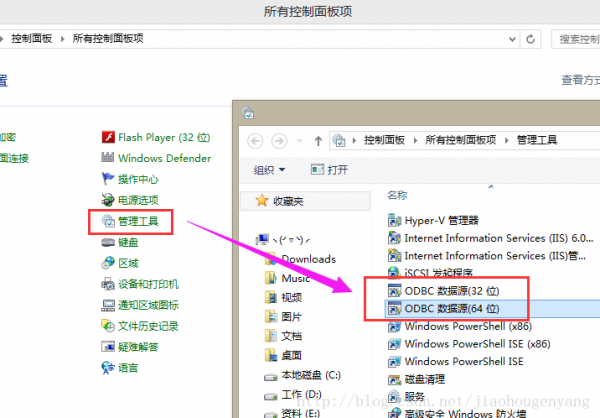
Task: Sort by the 名称 column header
Action: coord(397,195)
